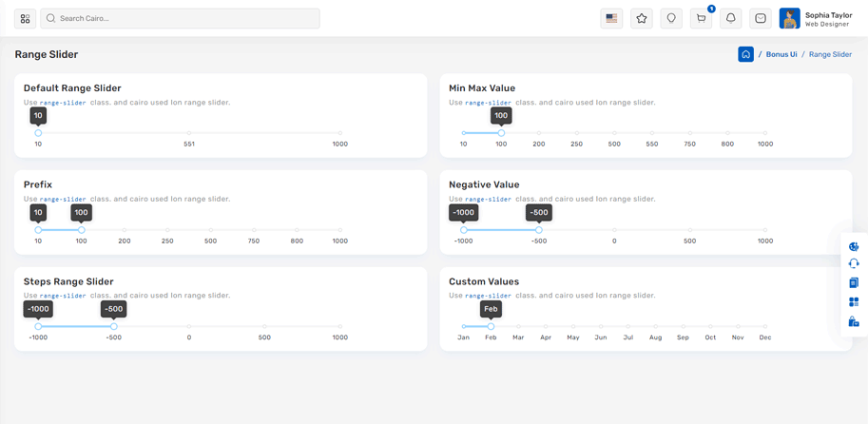
Task: Select Aug on the Custom Values slider
Action: (x=655, y=327)
